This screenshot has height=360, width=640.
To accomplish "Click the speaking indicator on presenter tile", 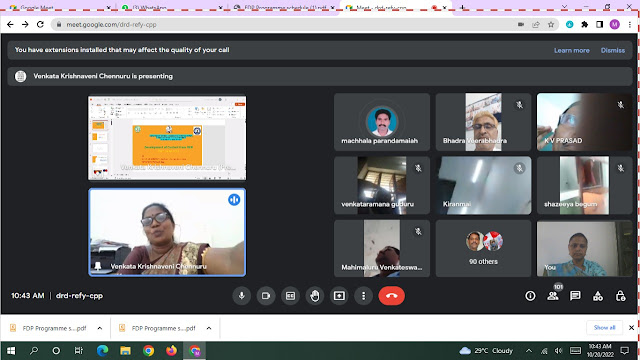I will click(x=234, y=200).
